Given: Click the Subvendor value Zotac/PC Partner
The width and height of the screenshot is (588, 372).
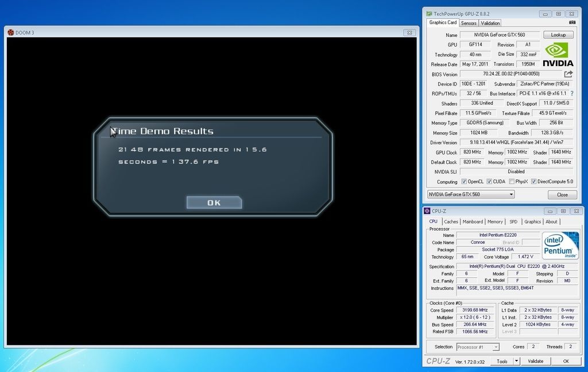Looking at the screenshot, I should [545, 84].
